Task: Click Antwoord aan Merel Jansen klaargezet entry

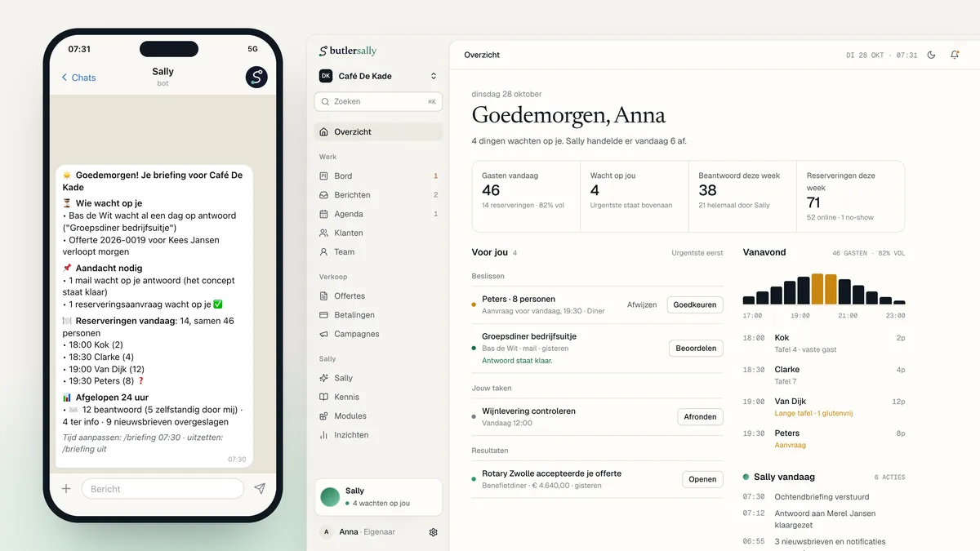Action: point(824,519)
